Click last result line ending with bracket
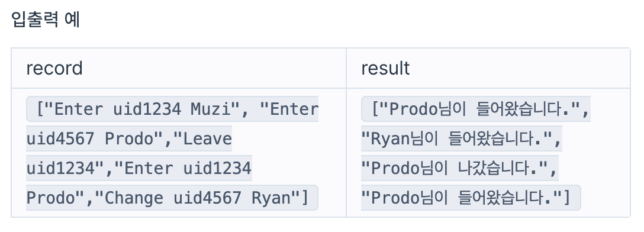The height and width of the screenshot is (232, 644). point(471,198)
